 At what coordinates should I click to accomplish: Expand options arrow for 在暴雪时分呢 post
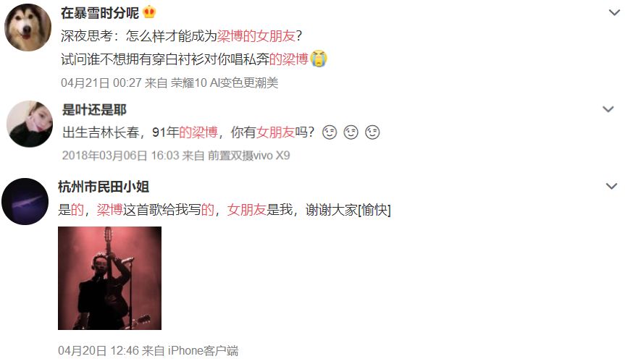[614, 12]
